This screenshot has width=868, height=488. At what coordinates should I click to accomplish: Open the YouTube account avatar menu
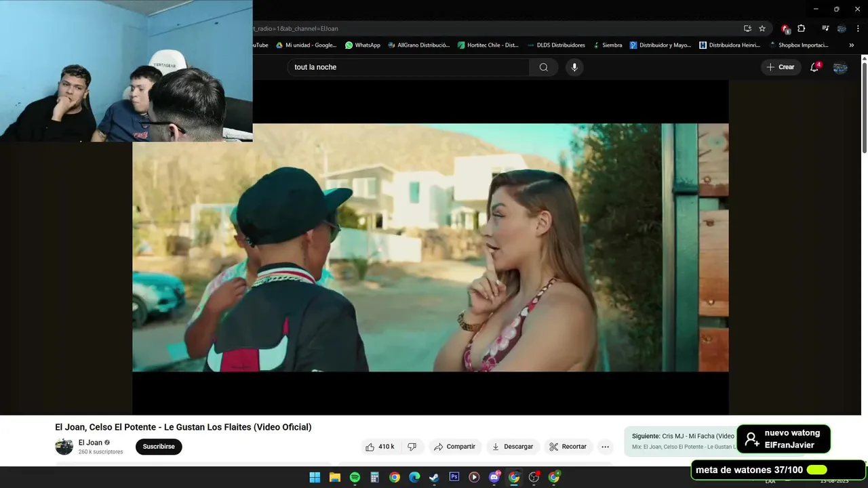[840, 67]
